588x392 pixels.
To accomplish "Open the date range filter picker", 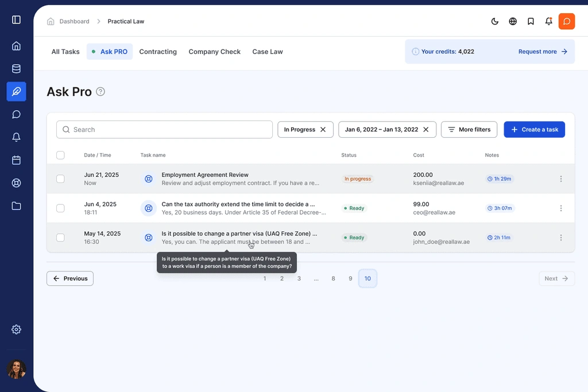I will pos(381,130).
